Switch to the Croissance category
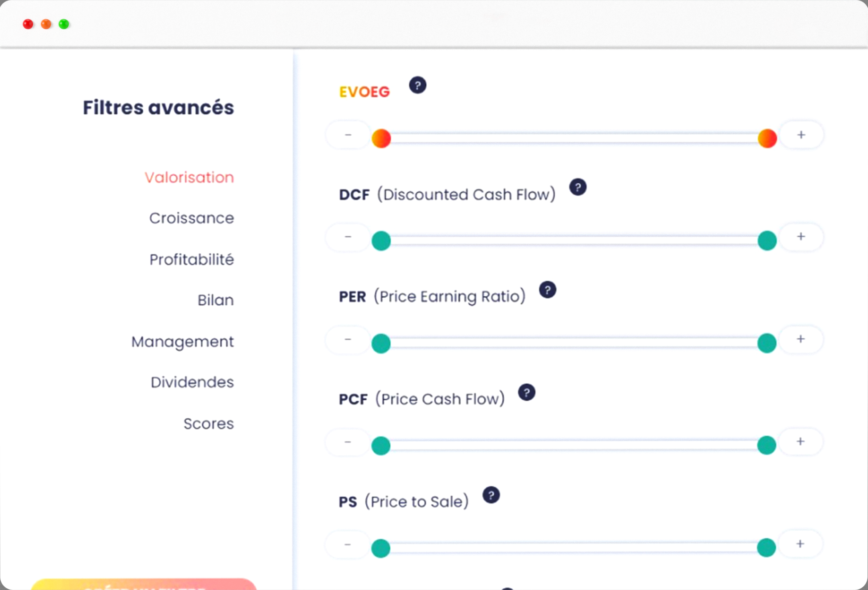Screen dimensions: 868x590 coord(191,218)
